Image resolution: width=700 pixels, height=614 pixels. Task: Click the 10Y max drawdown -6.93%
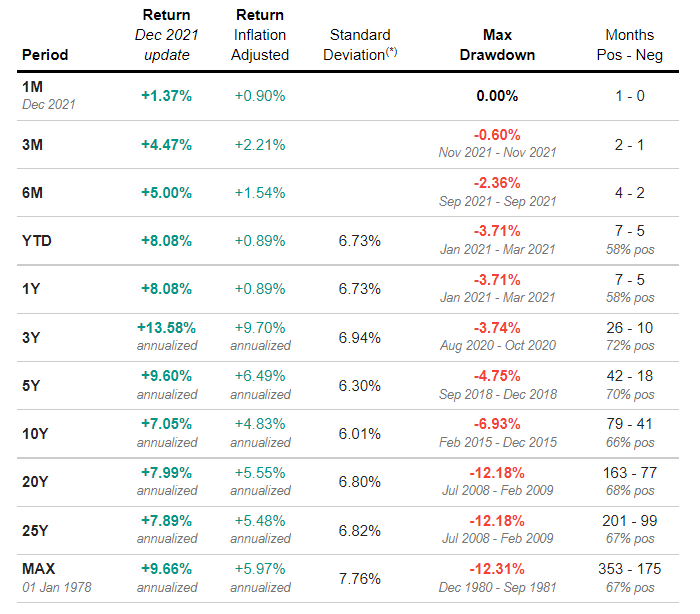(x=497, y=424)
